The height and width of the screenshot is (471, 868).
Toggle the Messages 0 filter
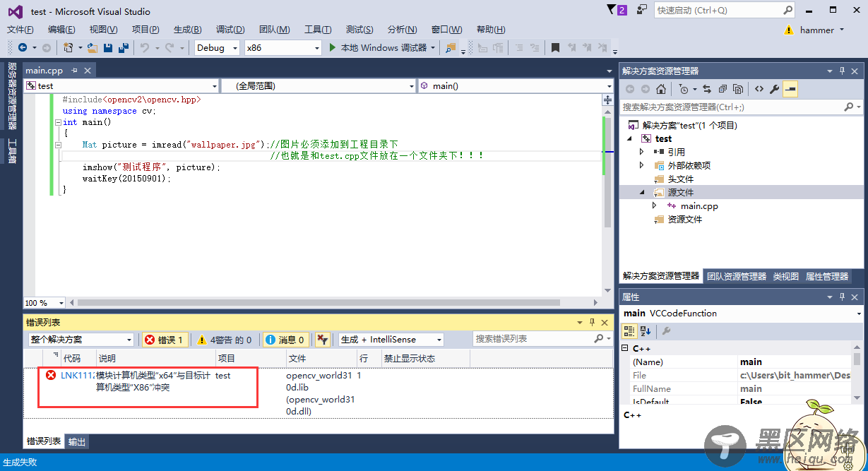click(x=285, y=340)
